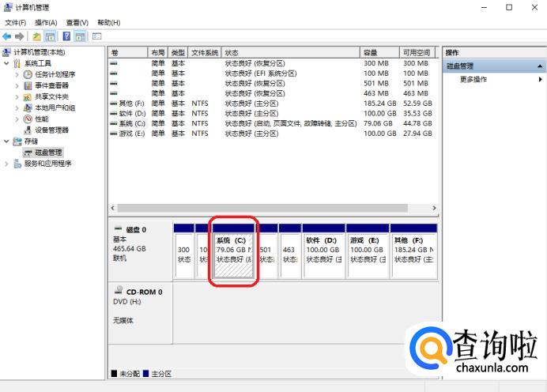Click the Up one level folder icon
547x392 pixels.
[36, 36]
